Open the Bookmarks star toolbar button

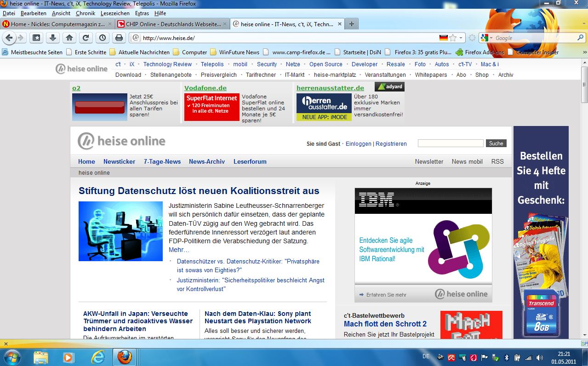pyautogui.click(x=37, y=38)
